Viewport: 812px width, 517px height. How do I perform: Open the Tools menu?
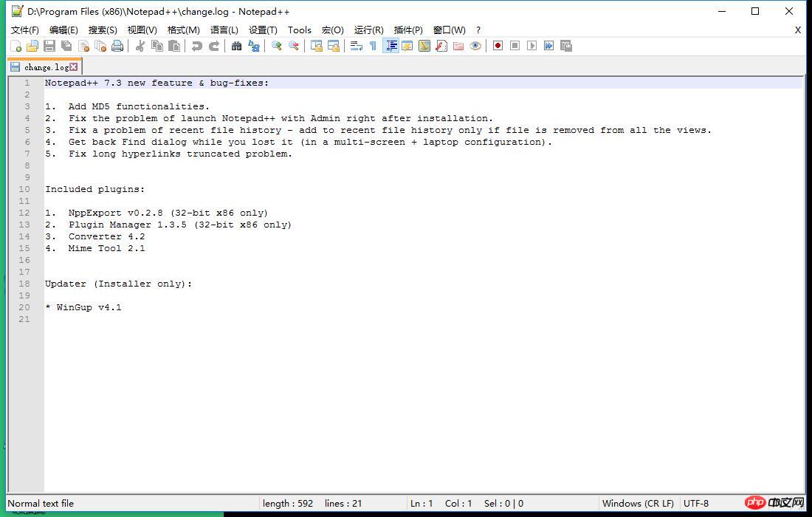[x=300, y=30]
